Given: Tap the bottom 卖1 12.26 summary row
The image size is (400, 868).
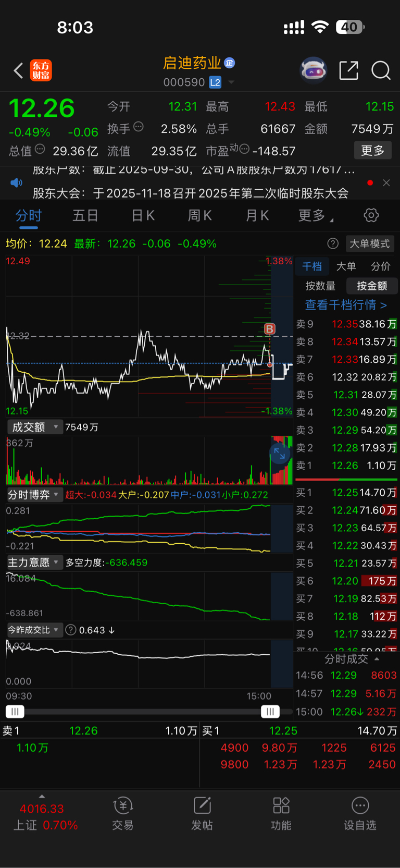Looking at the screenshot, I should tap(99, 730).
